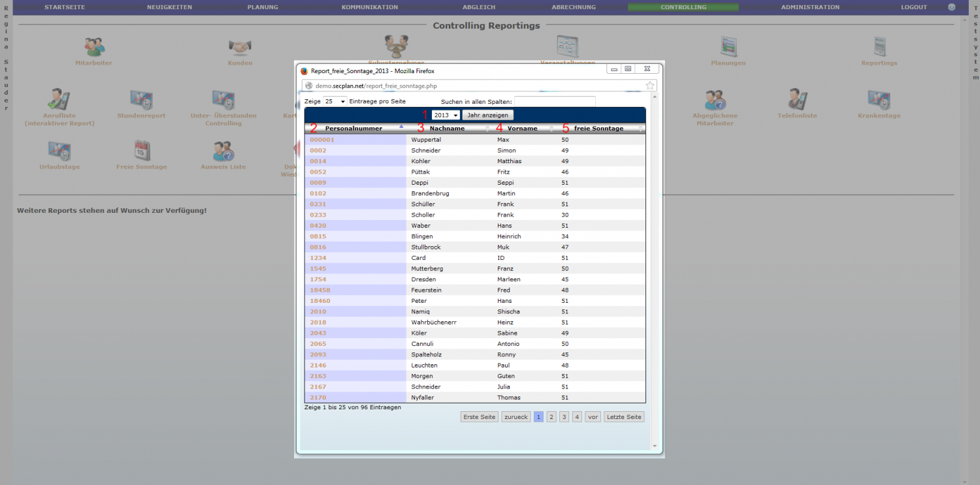Click the Nachname cell Wahrbüchenerr
Viewport: 980px width, 485px height.
[434, 322]
